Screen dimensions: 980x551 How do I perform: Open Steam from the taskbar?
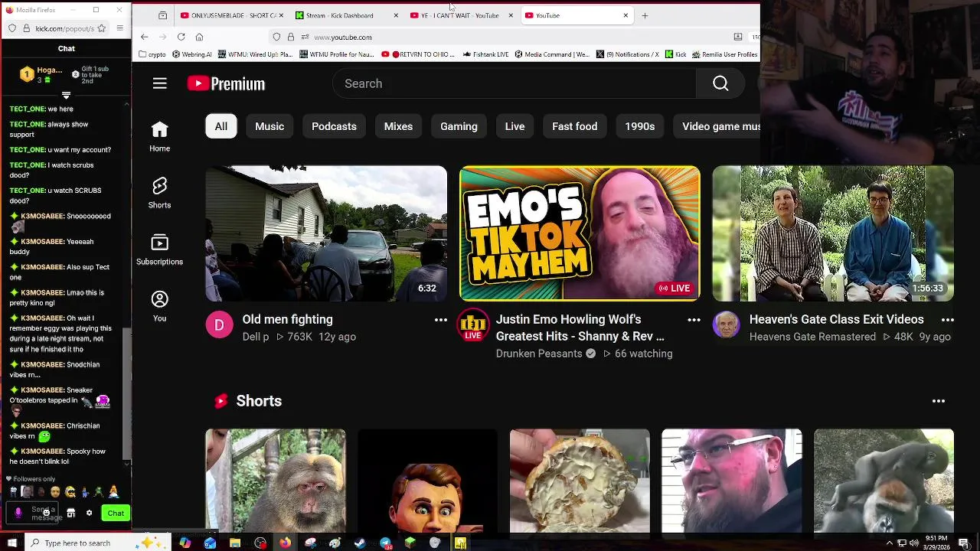(x=360, y=543)
